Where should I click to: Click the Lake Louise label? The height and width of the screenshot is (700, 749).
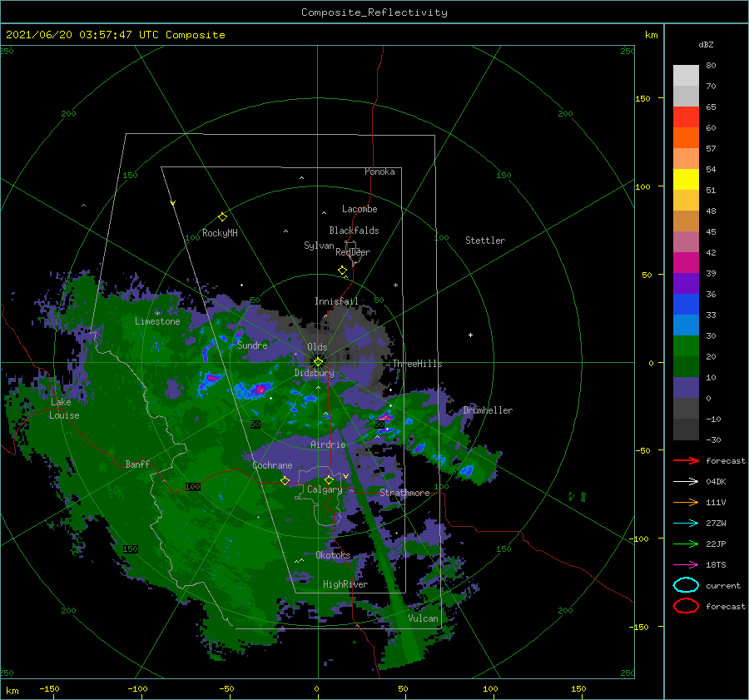64,409
